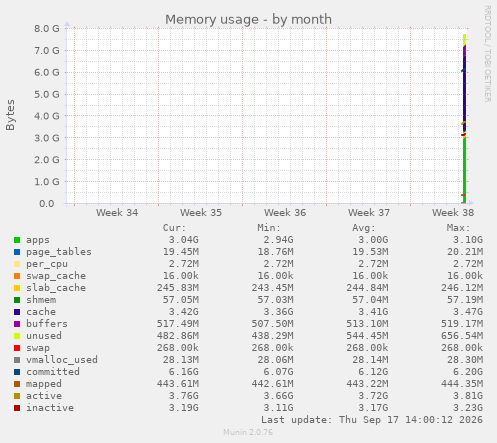Click the 'Avg:' column header
This screenshot has width=497, height=443.
click(364, 228)
